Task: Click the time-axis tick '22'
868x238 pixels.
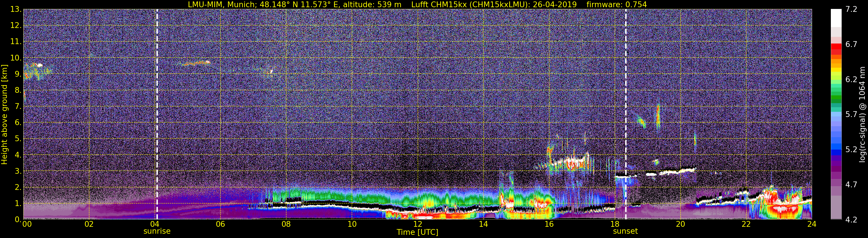Action: click(746, 224)
